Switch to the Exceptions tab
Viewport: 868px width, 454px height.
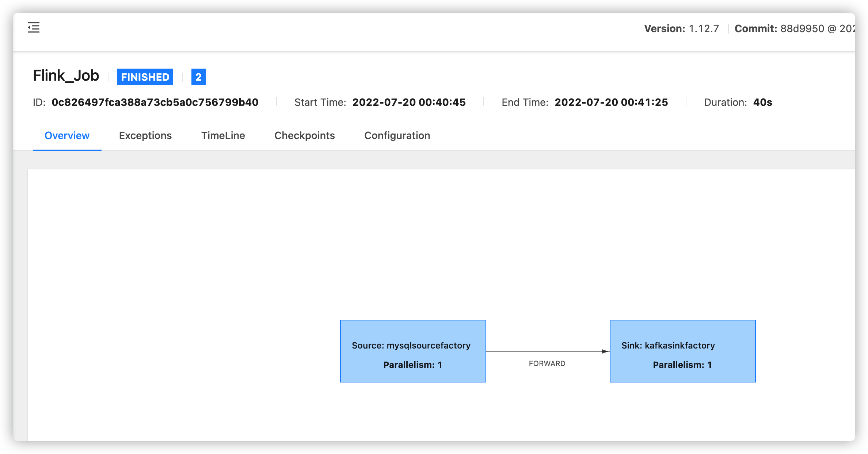pyautogui.click(x=145, y=135)
